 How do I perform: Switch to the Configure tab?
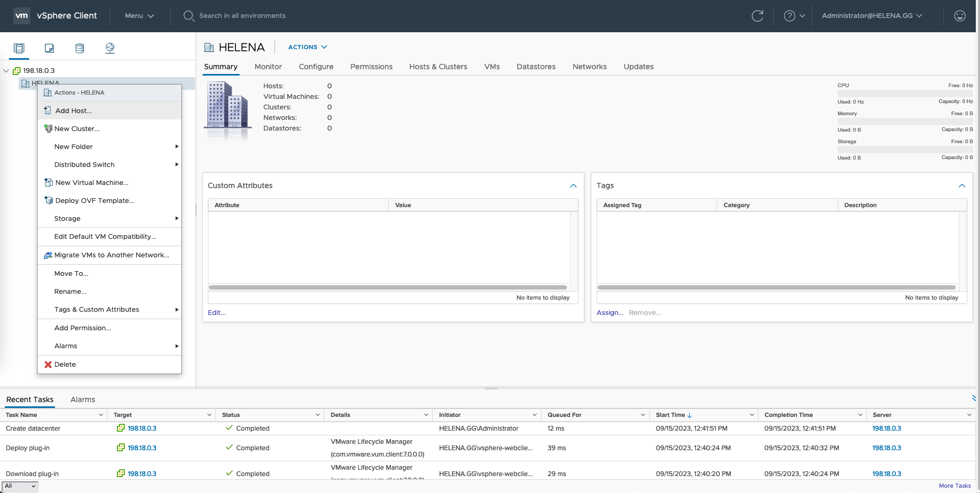(316, 67)
